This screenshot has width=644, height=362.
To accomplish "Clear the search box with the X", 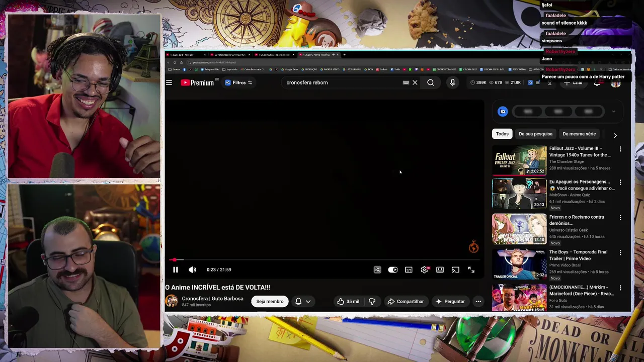I will pyautogui.click(x=415, y=82).
